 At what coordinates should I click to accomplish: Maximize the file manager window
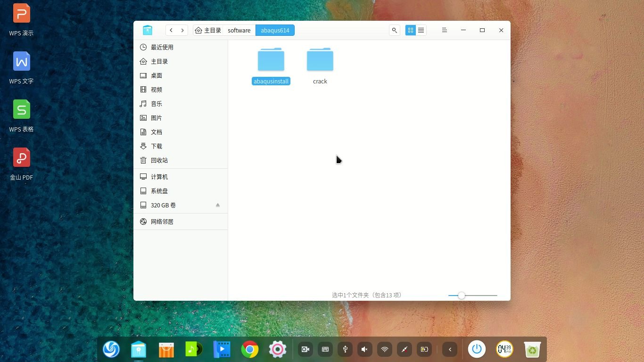point(482,30)
